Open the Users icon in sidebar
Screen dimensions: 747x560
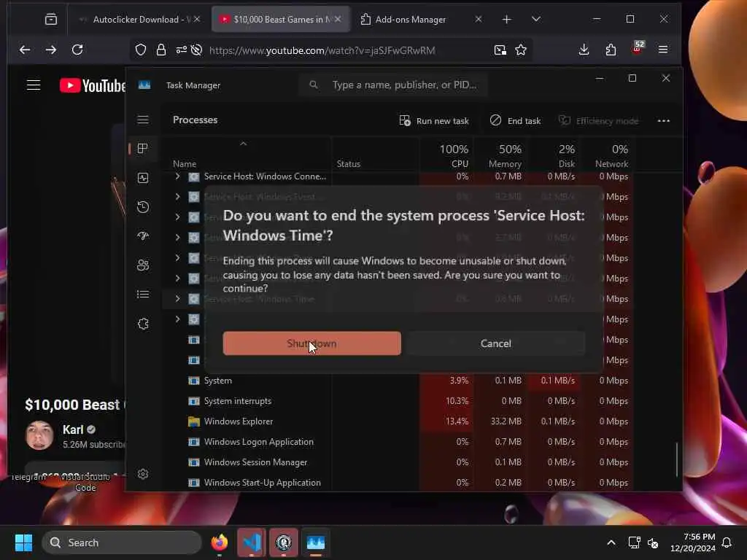143,265
